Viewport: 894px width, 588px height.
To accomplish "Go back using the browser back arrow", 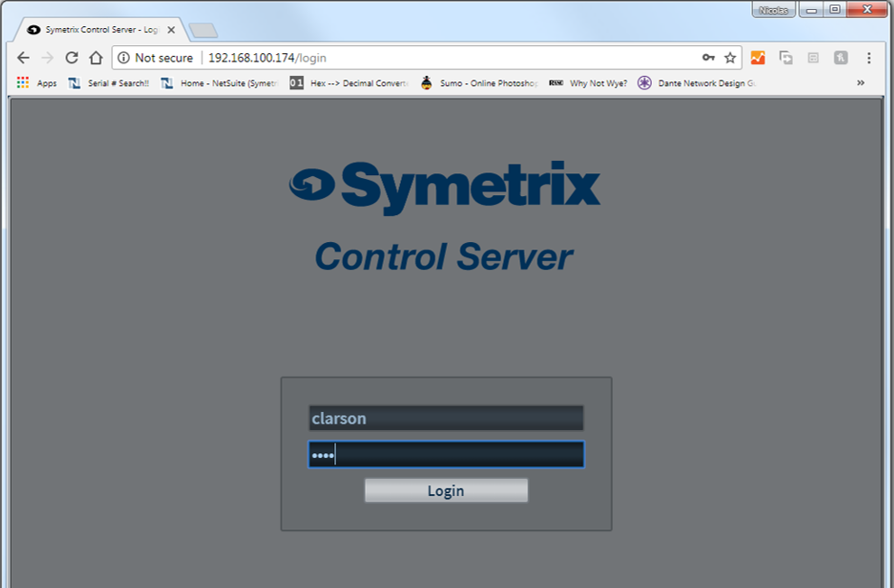I will click(x=23, y=58).
